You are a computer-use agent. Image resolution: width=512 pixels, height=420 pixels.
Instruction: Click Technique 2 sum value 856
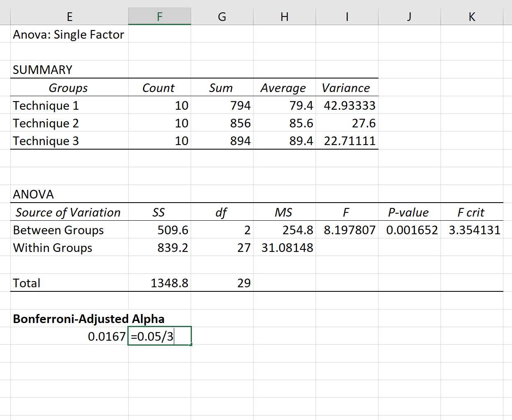[x=222, y=123]
